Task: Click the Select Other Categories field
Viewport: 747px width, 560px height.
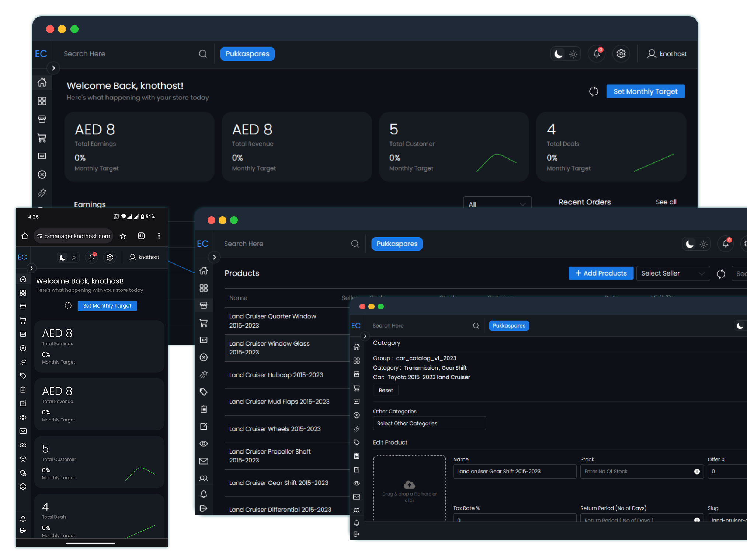Action: point(429,423)
